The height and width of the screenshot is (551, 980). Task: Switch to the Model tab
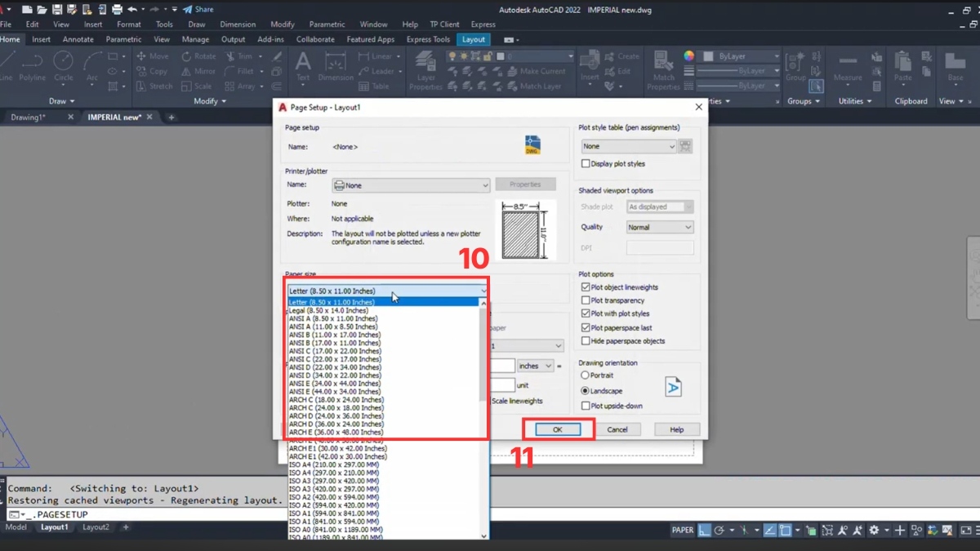coord(16,527)
